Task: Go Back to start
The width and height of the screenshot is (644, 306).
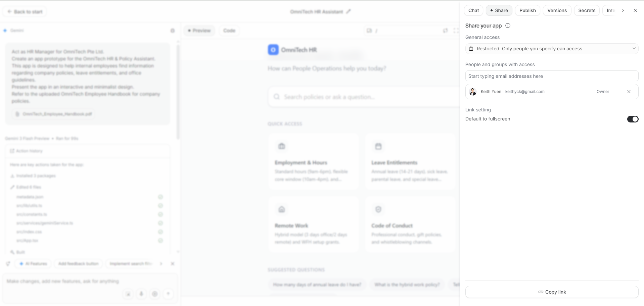Action: tap(25, 12)
